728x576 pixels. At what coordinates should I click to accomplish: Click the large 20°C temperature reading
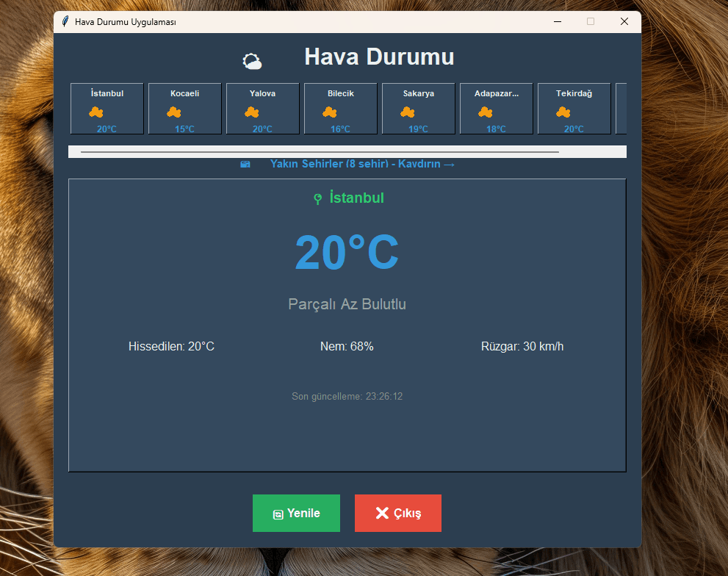point(347,252)
